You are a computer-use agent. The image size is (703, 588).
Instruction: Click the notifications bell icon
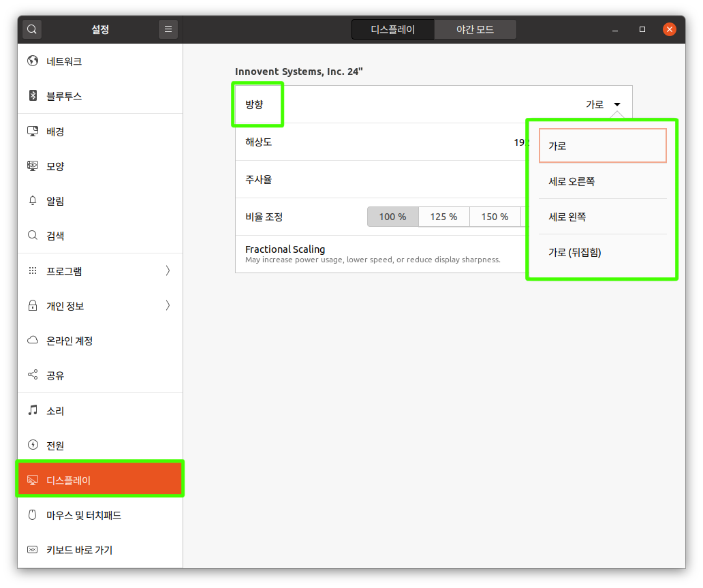point(33,200)
